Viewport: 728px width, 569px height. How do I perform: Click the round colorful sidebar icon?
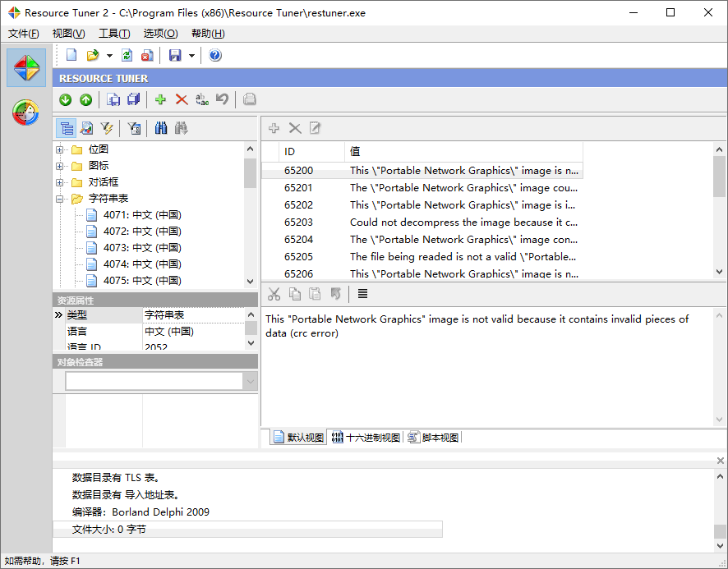26,112
